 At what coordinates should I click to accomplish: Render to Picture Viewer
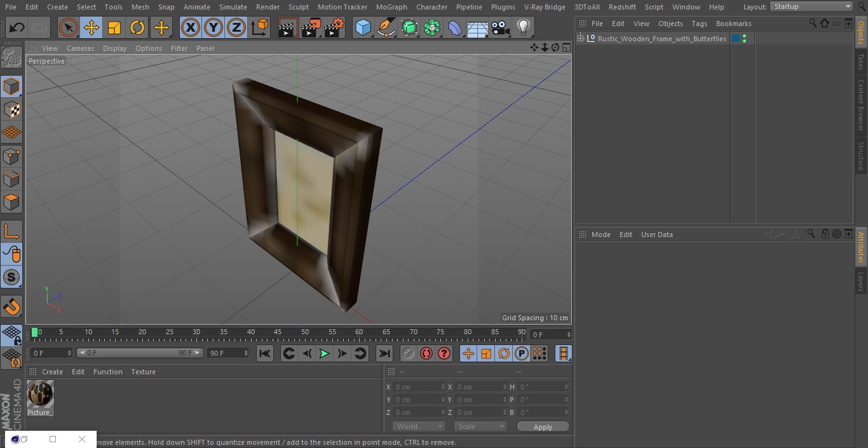pyautogui.click(x=311, y=27)
